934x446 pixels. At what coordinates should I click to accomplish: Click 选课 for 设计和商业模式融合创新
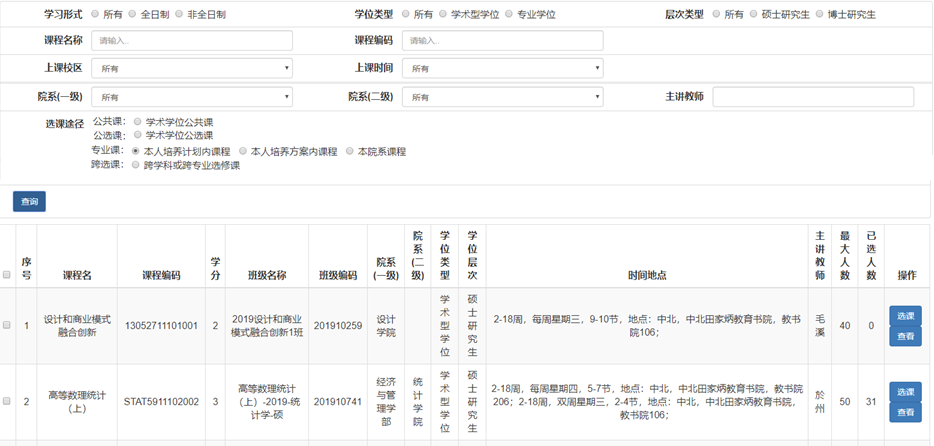(x=905, y=316)
